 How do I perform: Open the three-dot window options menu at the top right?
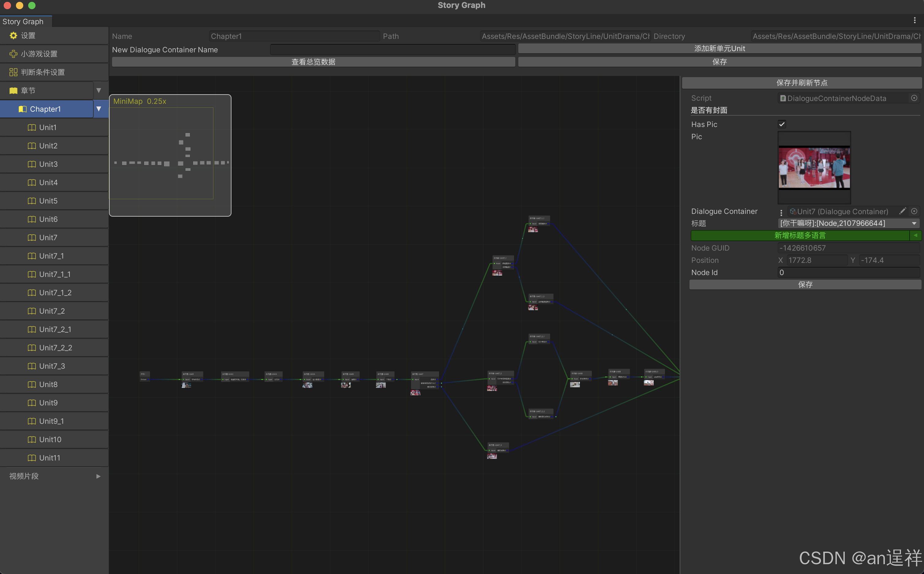[x=915, y=20]
